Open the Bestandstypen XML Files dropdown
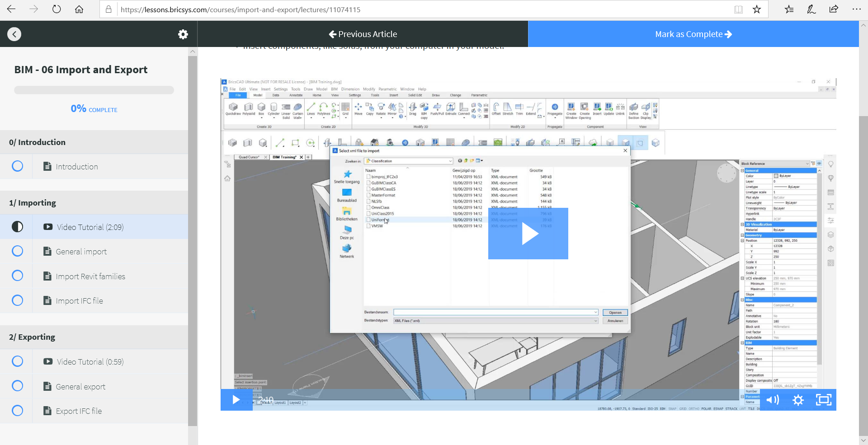The width and height of the screenshot is (868, 445). [495, 321]
